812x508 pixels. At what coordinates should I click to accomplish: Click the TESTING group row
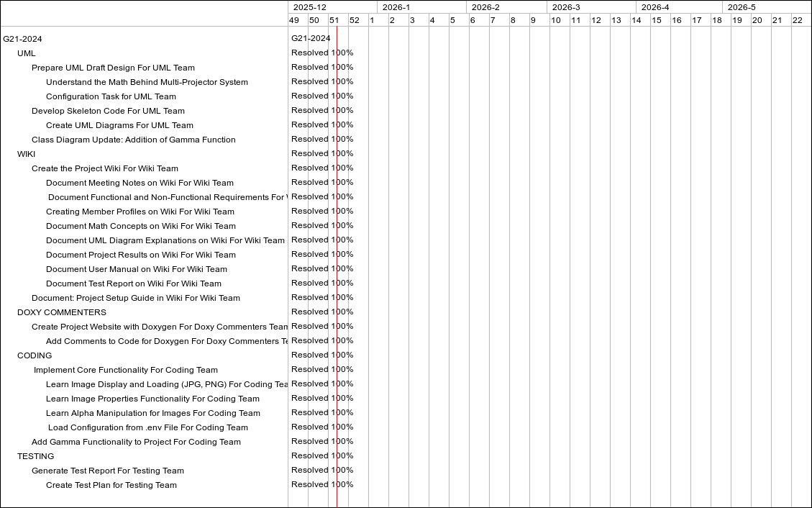tap(36, 456)
